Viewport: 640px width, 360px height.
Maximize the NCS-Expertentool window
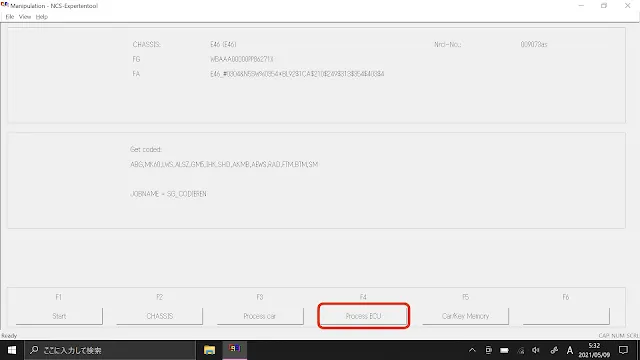tap(604, 6)
